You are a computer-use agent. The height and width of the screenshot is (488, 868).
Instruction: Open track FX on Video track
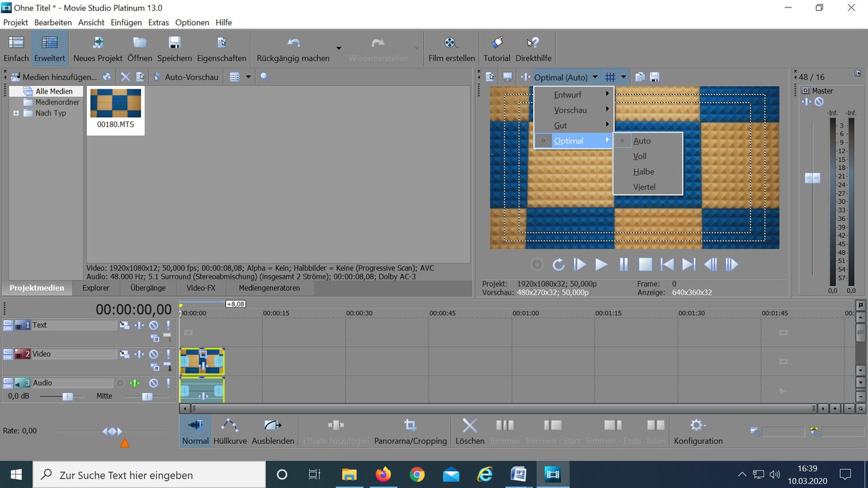139,354
